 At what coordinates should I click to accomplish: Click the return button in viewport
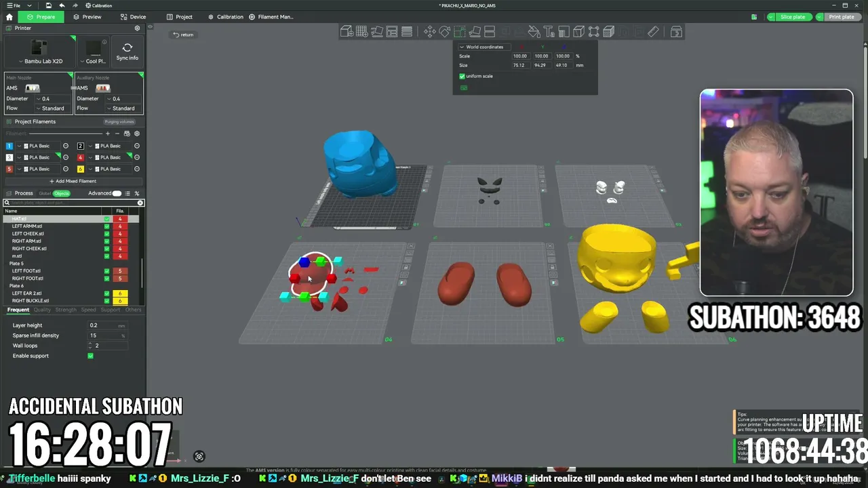click(183, 35)
